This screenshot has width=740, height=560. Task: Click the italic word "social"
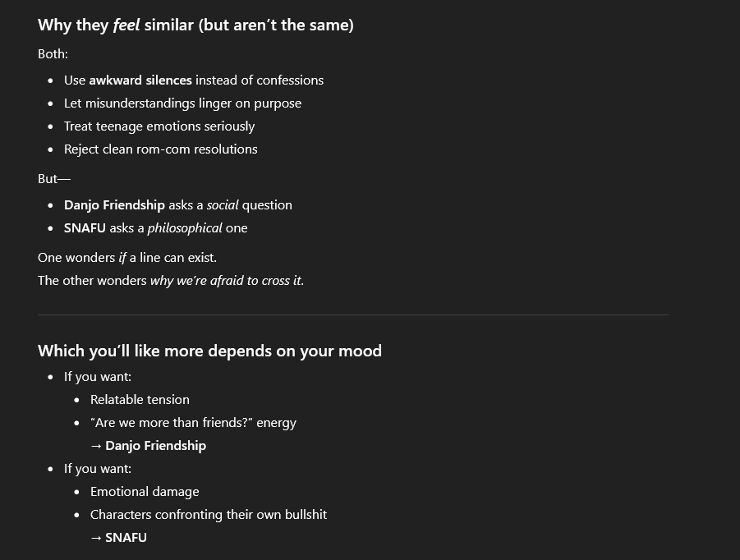click(223, 205)
